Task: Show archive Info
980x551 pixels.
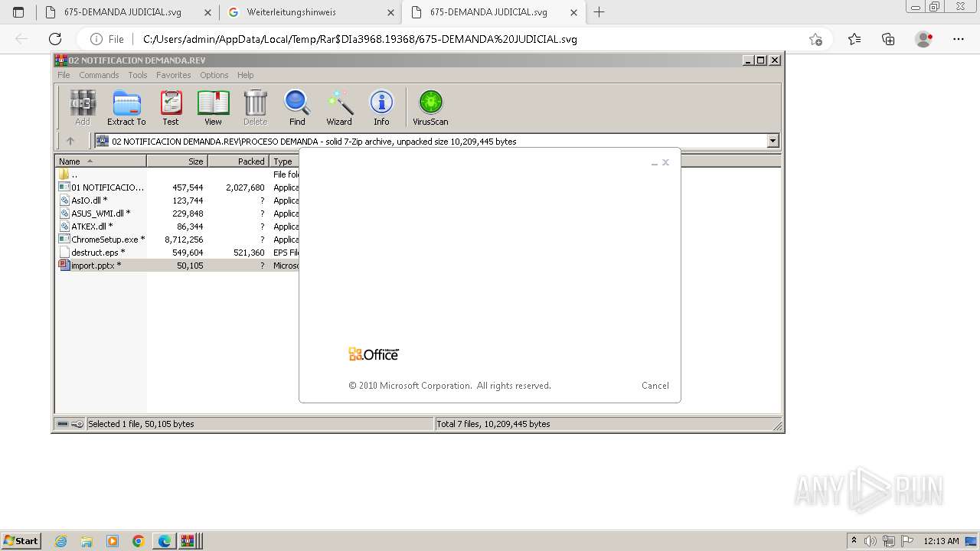Action: (x=381, y=107)
